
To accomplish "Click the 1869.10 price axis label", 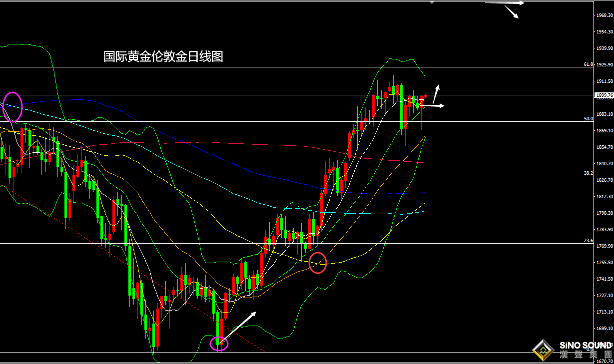I will [x=605, y=131].
